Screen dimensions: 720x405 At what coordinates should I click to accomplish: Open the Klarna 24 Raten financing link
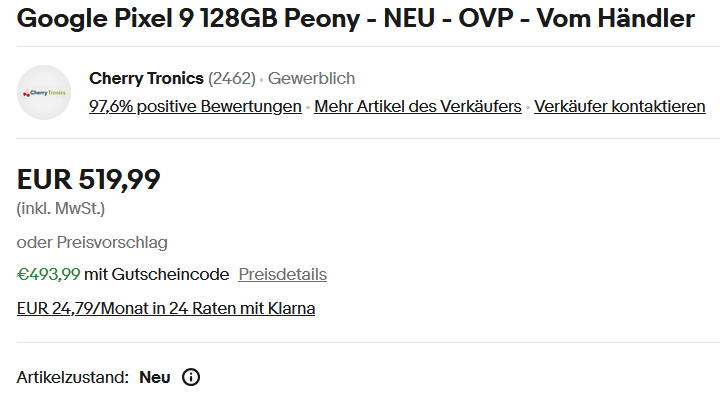click(x=166, y=309)
